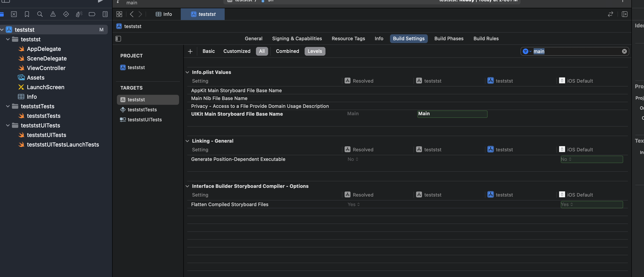Viewport: 644px width, 277px height.
Task: Open the test navigator diamond icon
Action: (x=66, y=14)
